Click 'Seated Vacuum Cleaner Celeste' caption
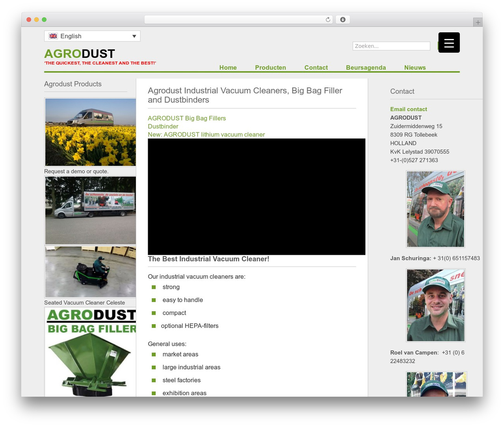504x427 pixels. tap(84, 303)
